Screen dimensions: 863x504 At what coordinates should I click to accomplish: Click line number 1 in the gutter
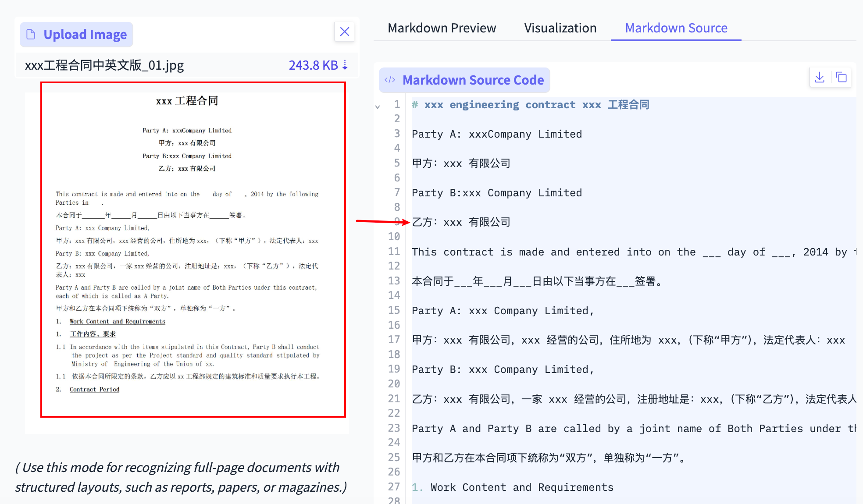[x=397, y=104]
